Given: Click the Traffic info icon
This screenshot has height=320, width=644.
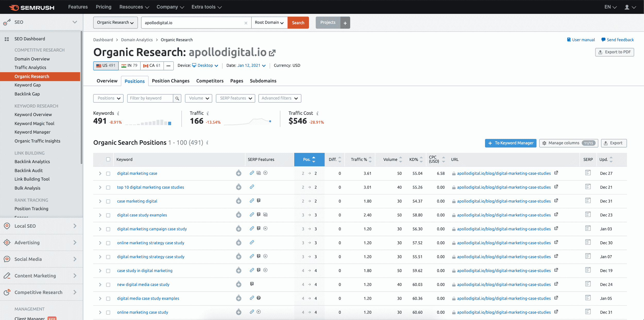Looking at the screenshot, I should click(x=208, y=113).
